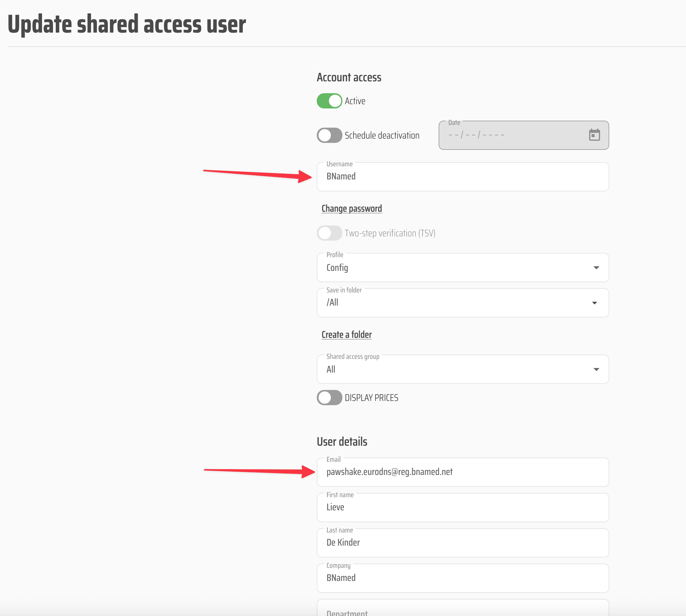686x616 pixels.
Task: Click the /All folder selection
Action: pyautogui.click(x=332, y=303)
